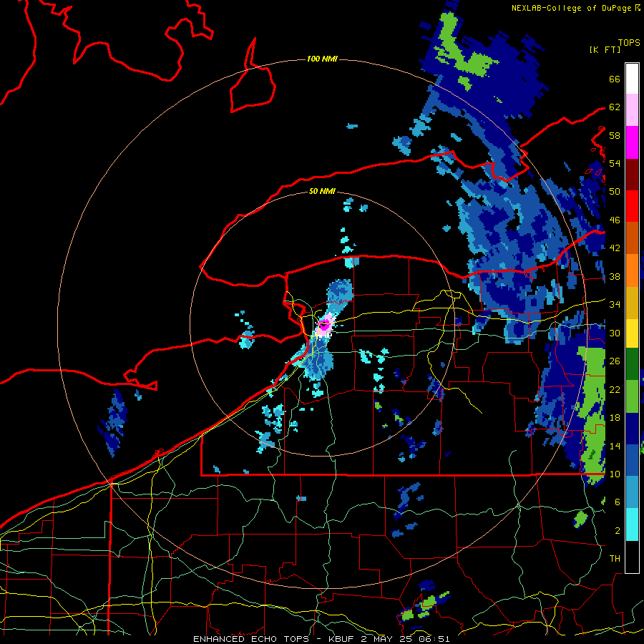Click the 26 scale label
Screen dimensions: 644x644
(615, 361)
